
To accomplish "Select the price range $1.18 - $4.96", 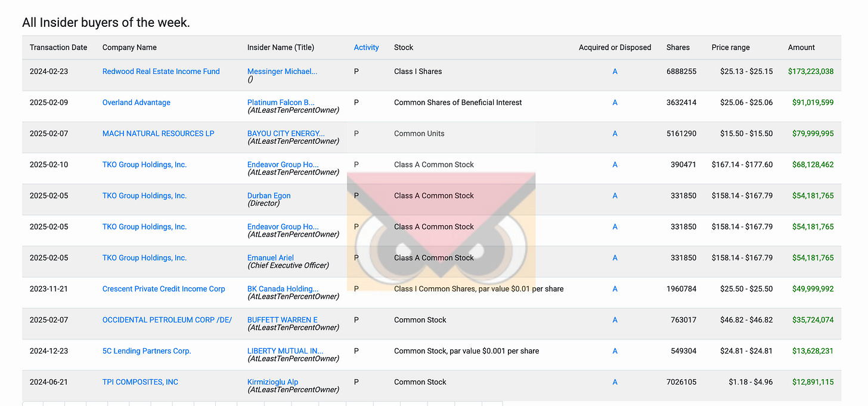I will 751,381.
